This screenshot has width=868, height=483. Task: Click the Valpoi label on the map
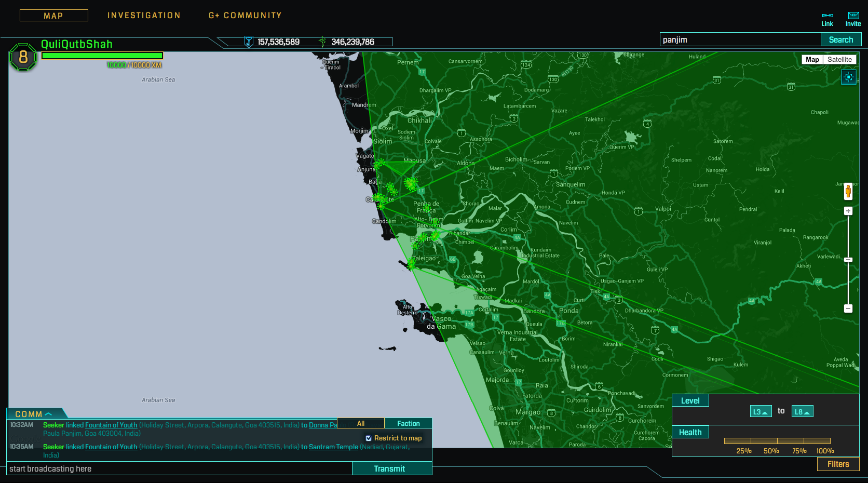coord(663,209)
